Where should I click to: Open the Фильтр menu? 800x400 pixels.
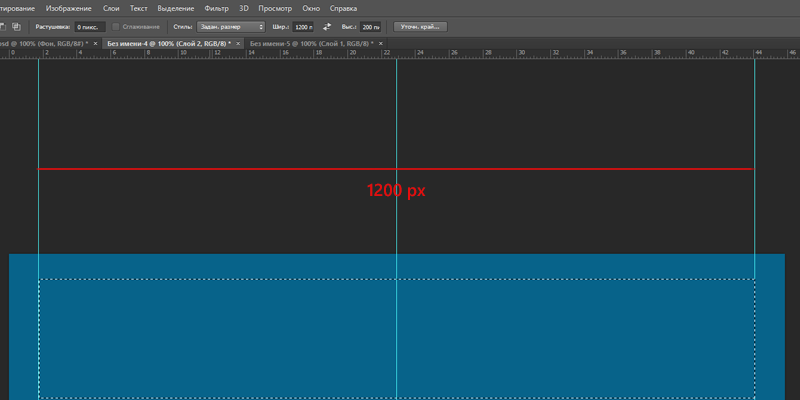click(216, 8)
